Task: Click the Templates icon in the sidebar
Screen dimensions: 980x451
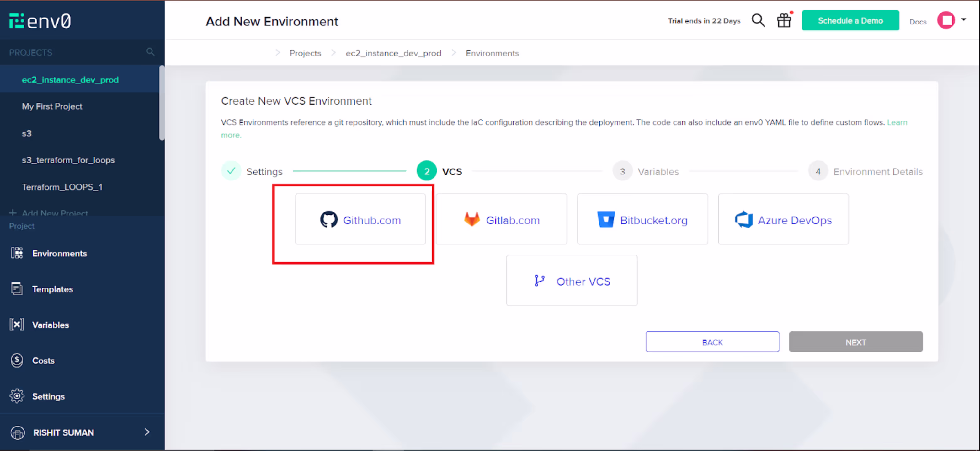Action: point(17,288)
